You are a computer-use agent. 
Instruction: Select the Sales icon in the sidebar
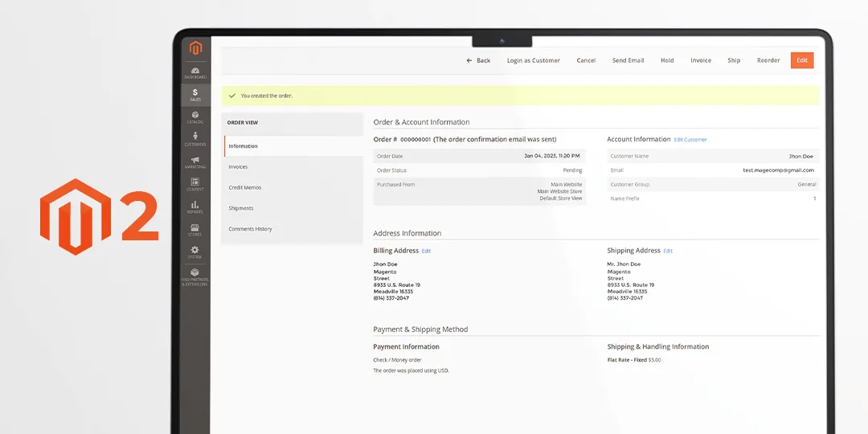[x=195, y=95]
